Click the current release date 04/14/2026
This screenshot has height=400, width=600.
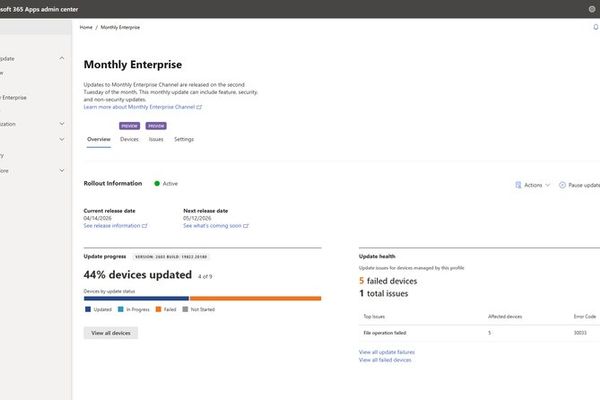pyautogui.click(x=98, y=218)
